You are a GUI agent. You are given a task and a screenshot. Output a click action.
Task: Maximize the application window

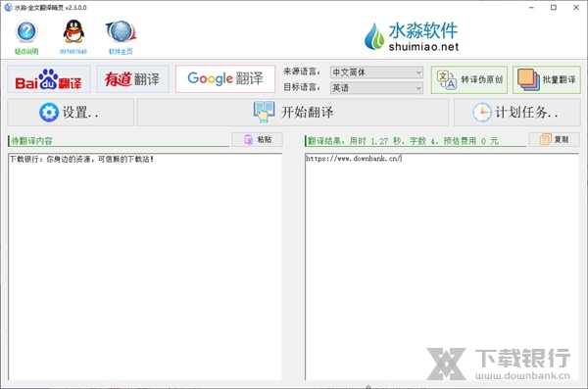coord(554,8)
